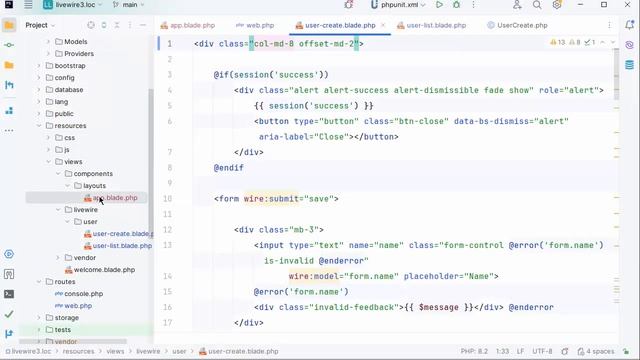Open Project view mode dropdown
The height and width of the screenshot is (360, 640).
pyautogui.click(x=40, y=25)
